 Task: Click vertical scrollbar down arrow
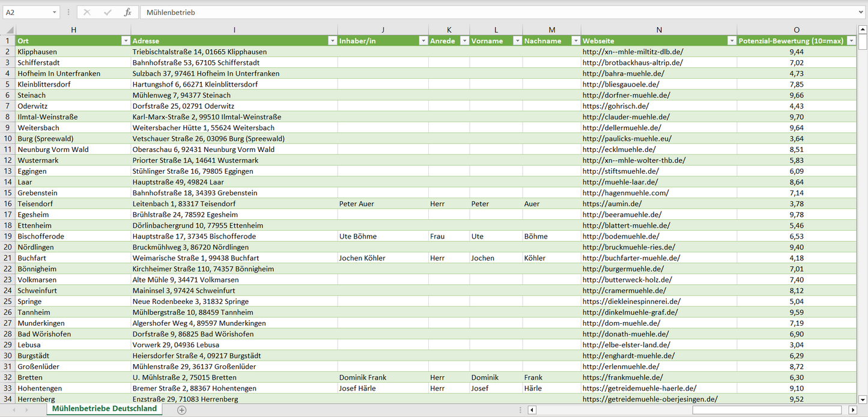point(863,399)
